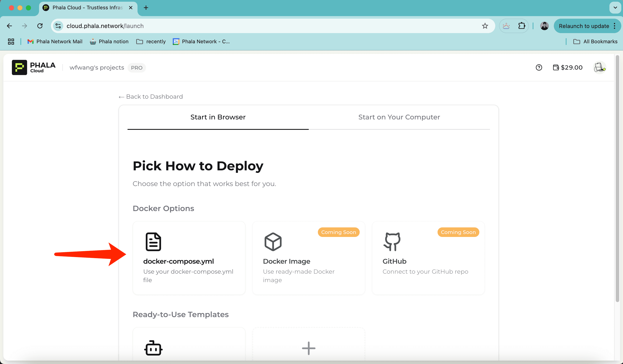Select the docker-compose.yml file icon card

pyautogui.click(x=153, y=242)
